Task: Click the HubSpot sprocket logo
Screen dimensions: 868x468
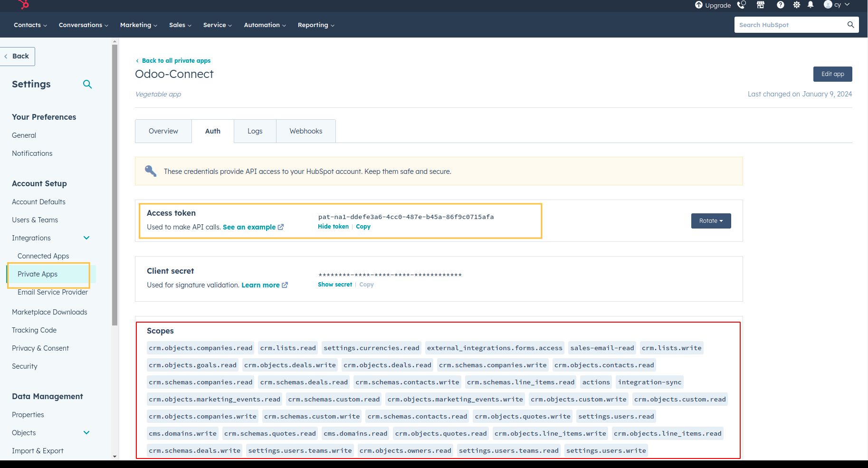Action: coord(23,4)
